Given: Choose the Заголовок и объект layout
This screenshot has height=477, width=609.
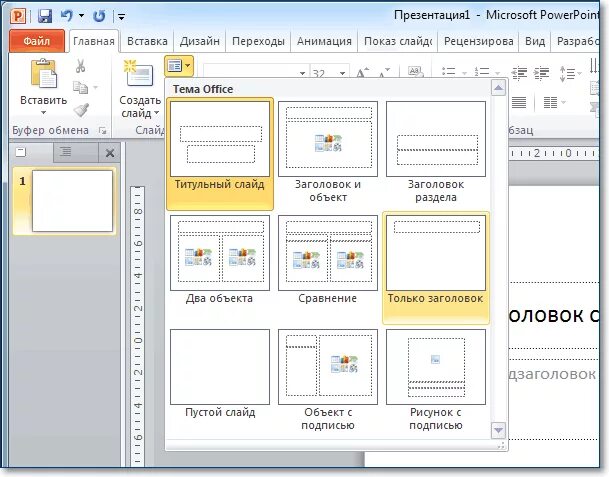Looking at the screenshot, I should click(x=328, y=153).
